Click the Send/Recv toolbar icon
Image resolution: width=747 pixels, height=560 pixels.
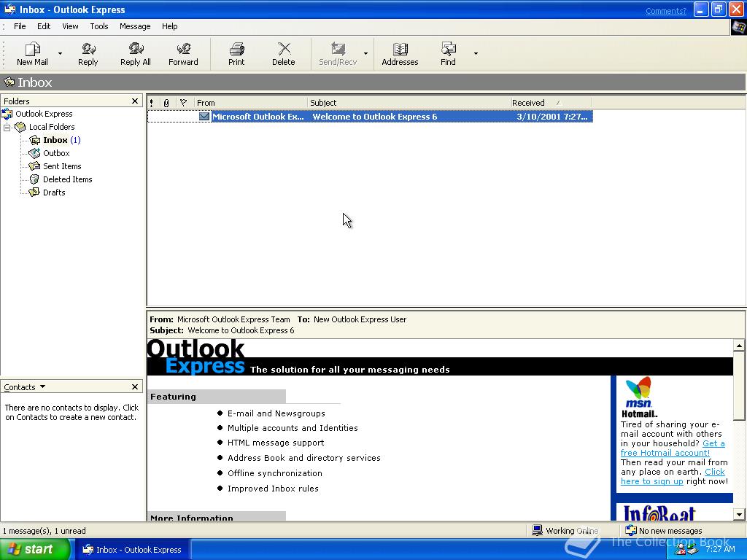click(x=338, y=49)
